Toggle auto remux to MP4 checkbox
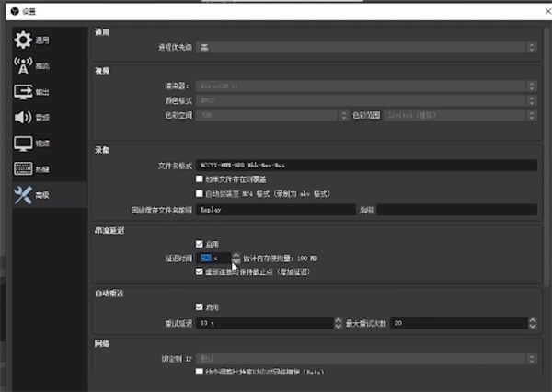Viewport: 552px width, 392px height. click(201, 194)
